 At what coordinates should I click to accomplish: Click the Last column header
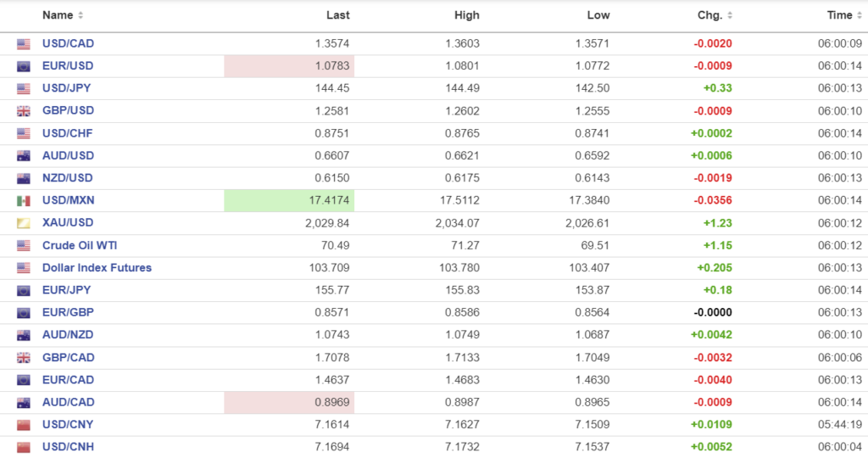337,15
